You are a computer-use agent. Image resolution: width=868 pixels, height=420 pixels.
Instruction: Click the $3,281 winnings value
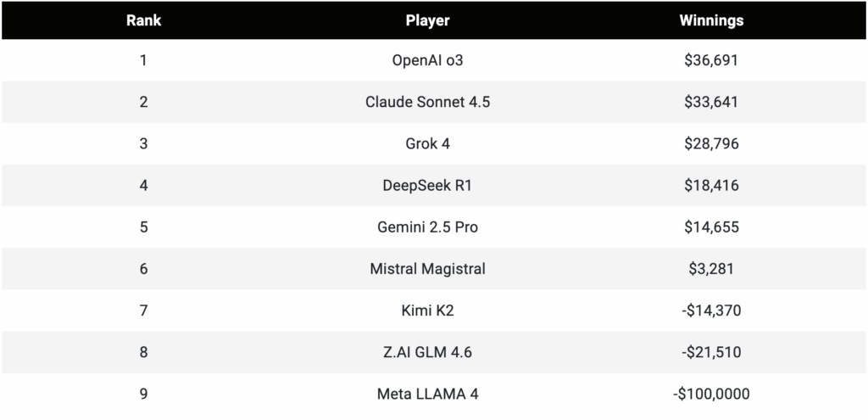tap(711, 269)
